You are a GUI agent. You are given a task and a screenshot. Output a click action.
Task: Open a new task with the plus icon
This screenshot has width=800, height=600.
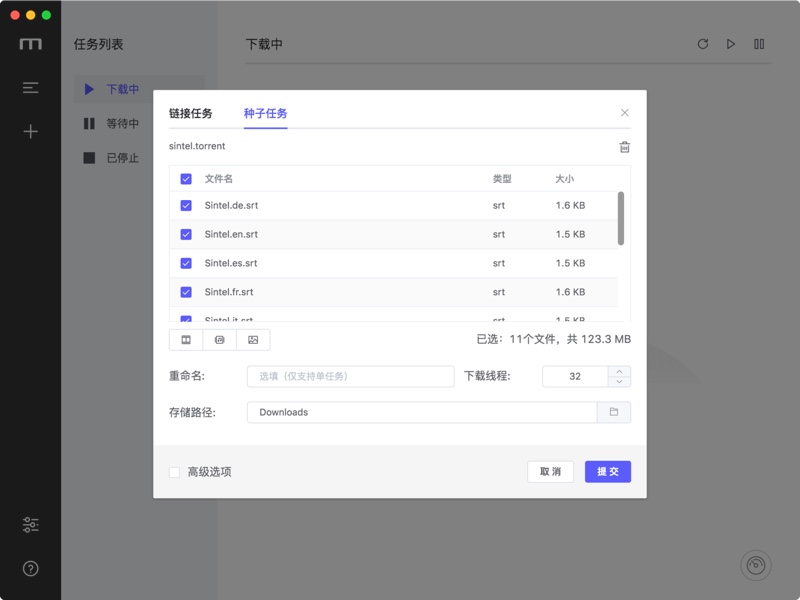30,130
